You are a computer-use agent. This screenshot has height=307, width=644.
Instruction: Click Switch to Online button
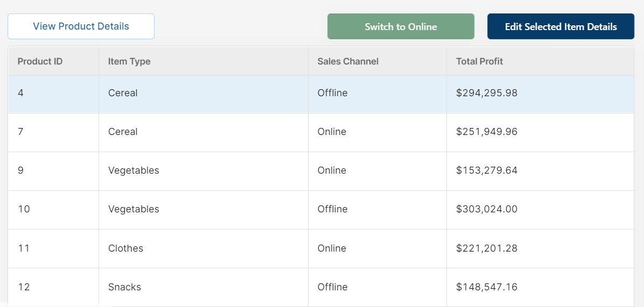coord(401,26)
